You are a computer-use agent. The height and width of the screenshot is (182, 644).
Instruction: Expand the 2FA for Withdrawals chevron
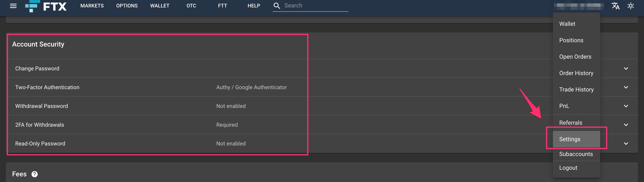(x=626, y=125)
